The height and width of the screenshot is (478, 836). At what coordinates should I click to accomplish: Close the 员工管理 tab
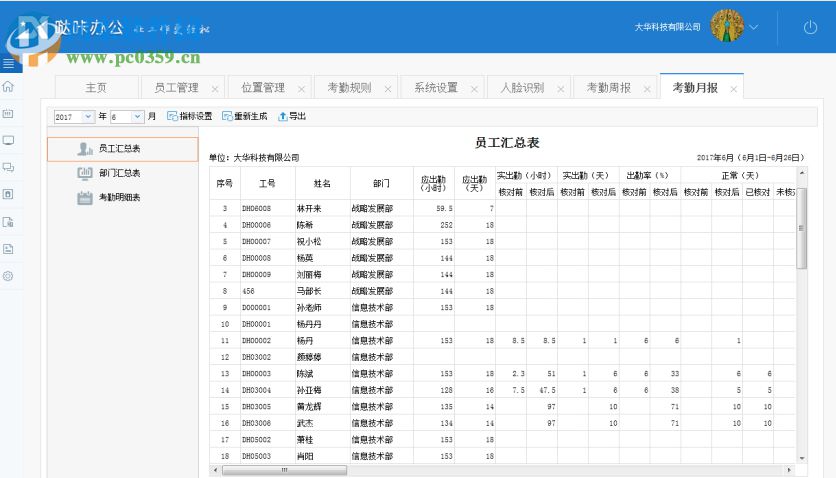point(215,89)
